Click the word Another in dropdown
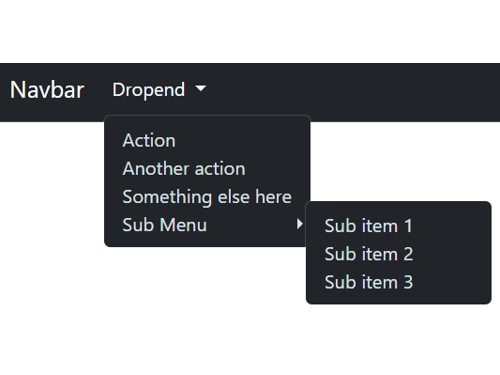Viewport: 500px width, 375px height. point(156,168)
